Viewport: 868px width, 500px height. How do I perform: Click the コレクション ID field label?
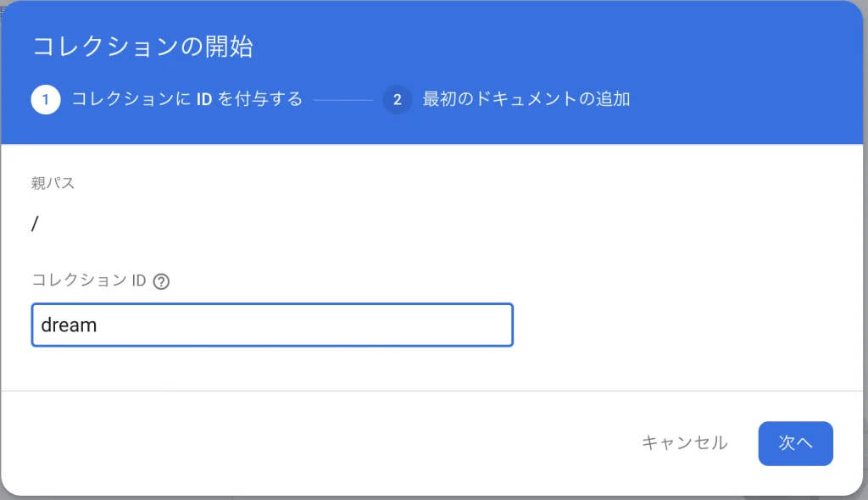pos(89,281)
